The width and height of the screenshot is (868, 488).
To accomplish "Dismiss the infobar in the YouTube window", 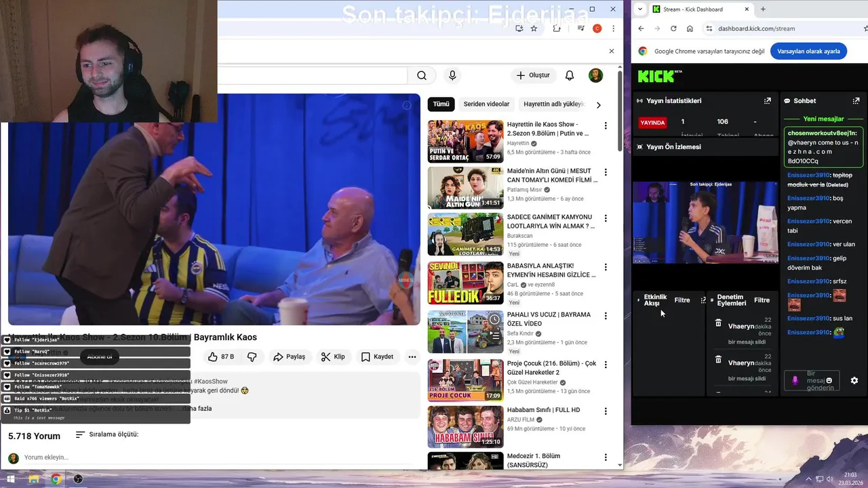I will pyautogui.click(x=611, y=51).
